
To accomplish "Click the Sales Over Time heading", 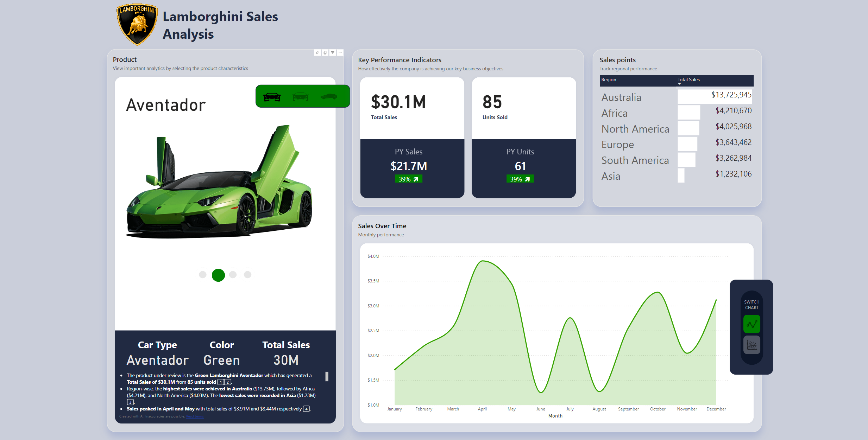I will click(382, 226).
